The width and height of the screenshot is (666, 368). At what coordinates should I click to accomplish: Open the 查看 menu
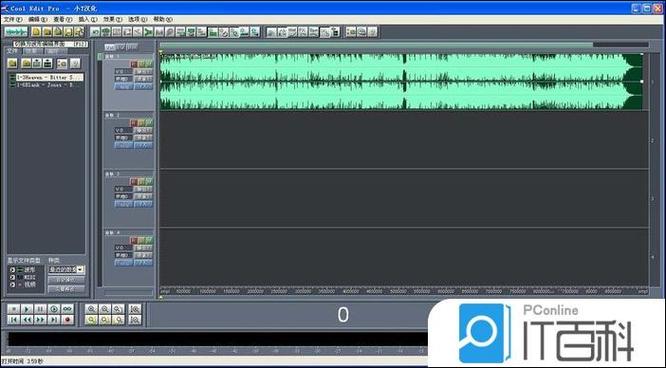click(x=62, y=20)
